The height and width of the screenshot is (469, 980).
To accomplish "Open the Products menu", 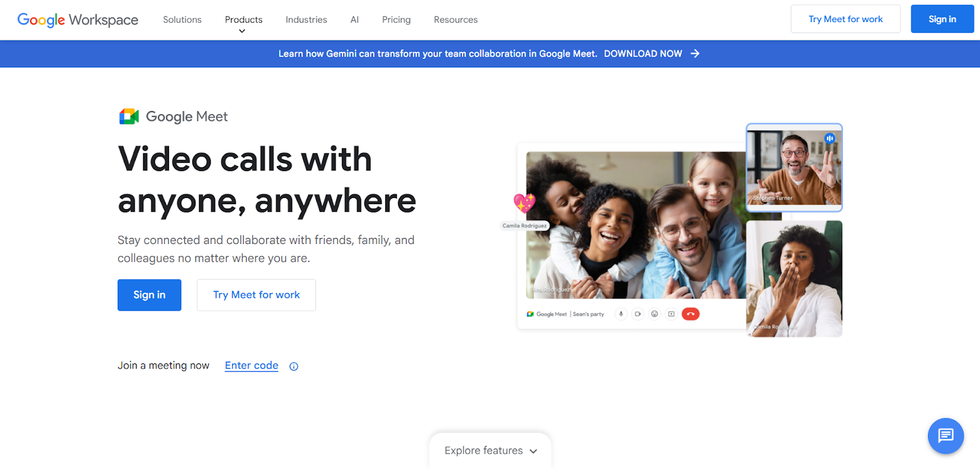I will click(x=244, y=20).
